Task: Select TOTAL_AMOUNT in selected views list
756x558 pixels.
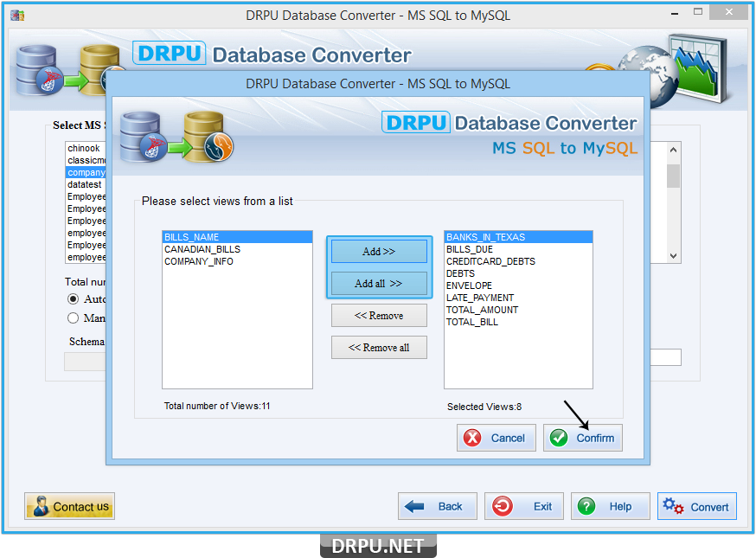Action: pyautogui.click(x=518, y=310)
